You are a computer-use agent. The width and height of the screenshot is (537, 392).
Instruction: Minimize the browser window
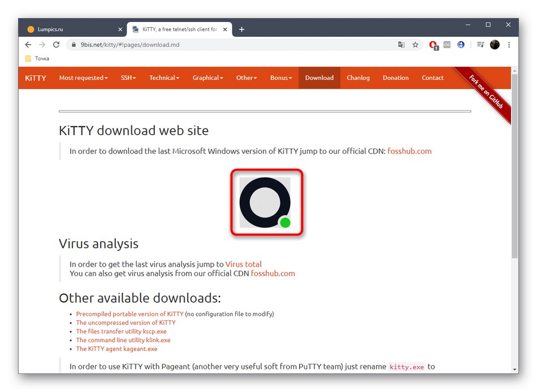pyautogui.click(x=468, y=25)
